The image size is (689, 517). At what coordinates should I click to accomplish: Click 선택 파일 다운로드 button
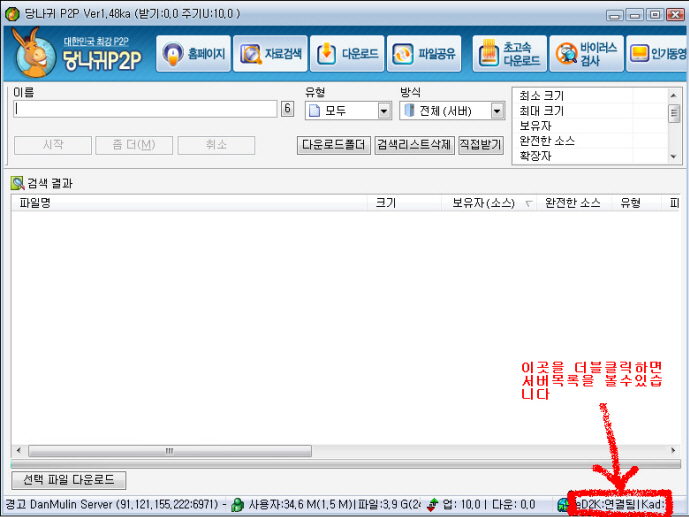click(x=69, y=480)
